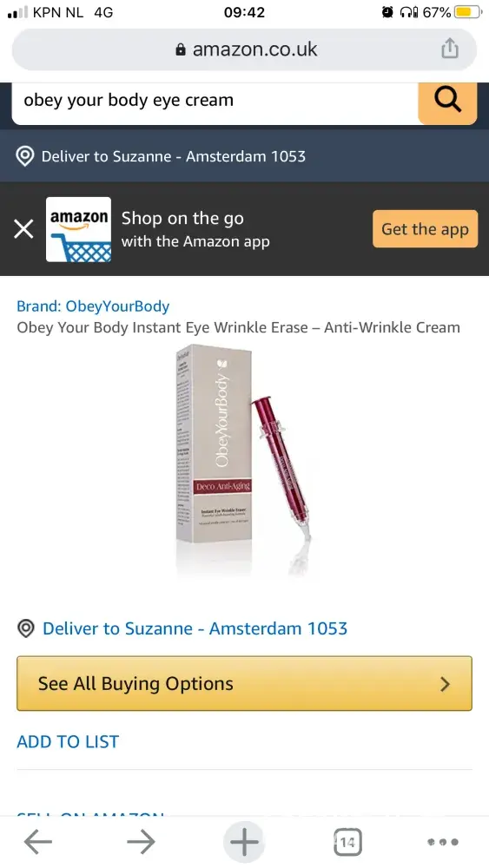
Task: Tap the amazon.co.uk address bar
Action: pyautogui.click(x=244, y=49)
